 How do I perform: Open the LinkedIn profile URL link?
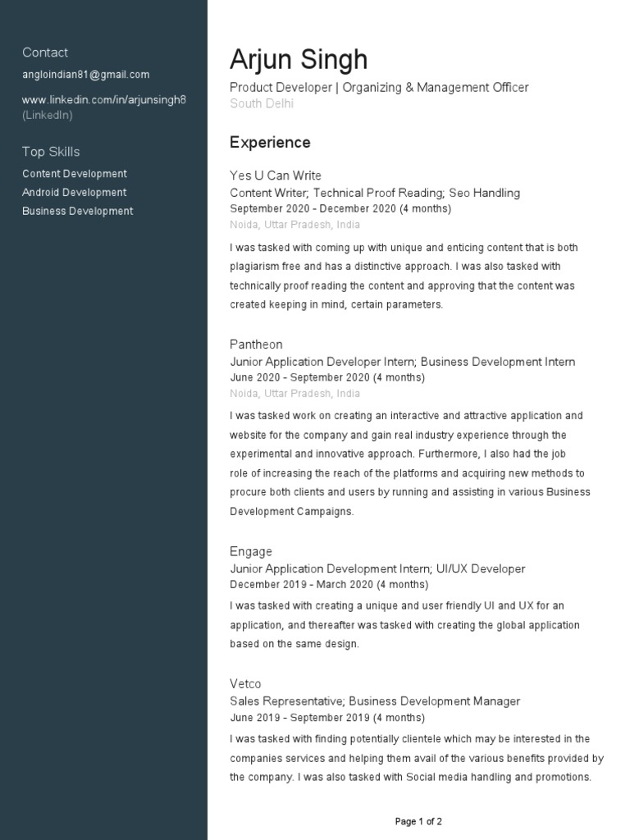click(x=104, y=99)
